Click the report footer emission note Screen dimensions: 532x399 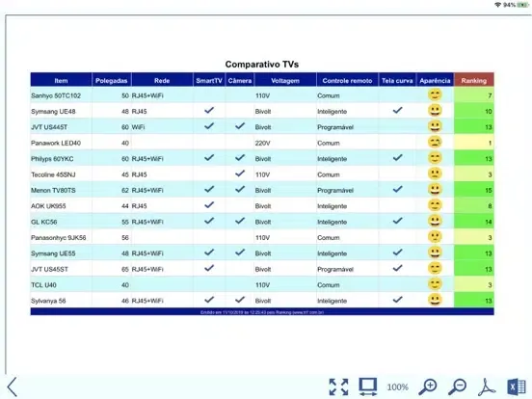[x=262, y=312]
